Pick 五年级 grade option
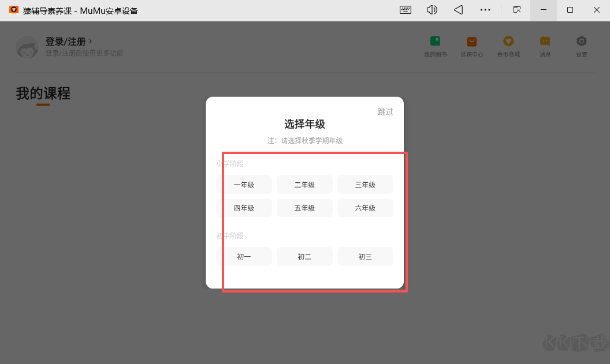The height and width of the screenshot is (364, 610). [x=304, y=208]
